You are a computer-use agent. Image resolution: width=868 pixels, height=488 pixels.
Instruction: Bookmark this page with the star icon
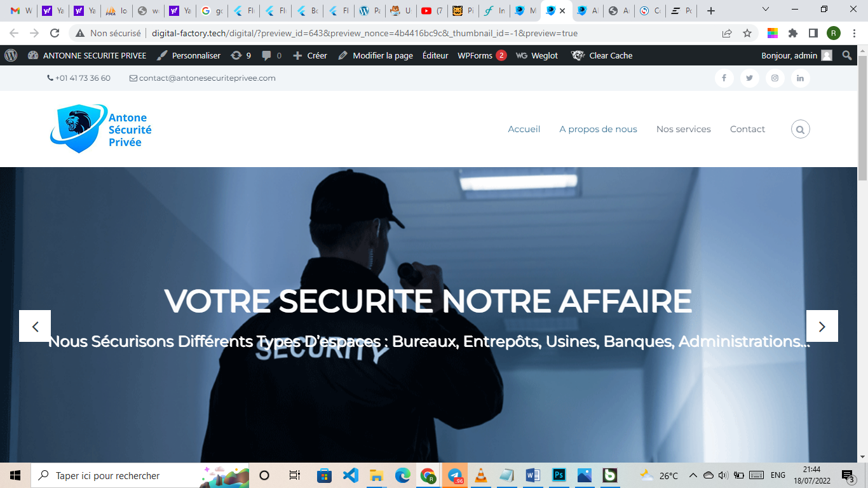(x=747, y=33)
